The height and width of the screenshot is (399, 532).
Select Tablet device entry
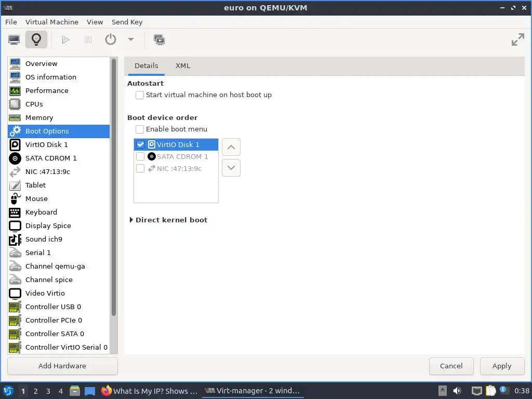click(x=59, y=185)
